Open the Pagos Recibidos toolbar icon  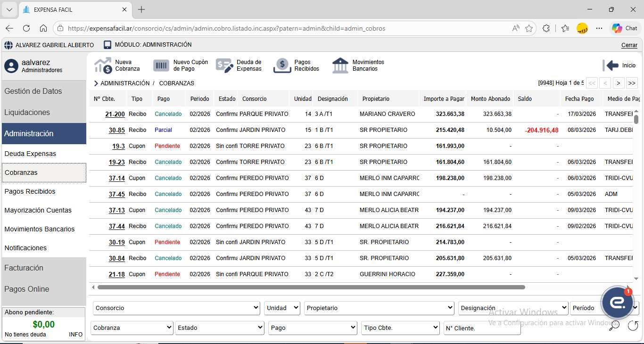[282, 66]
